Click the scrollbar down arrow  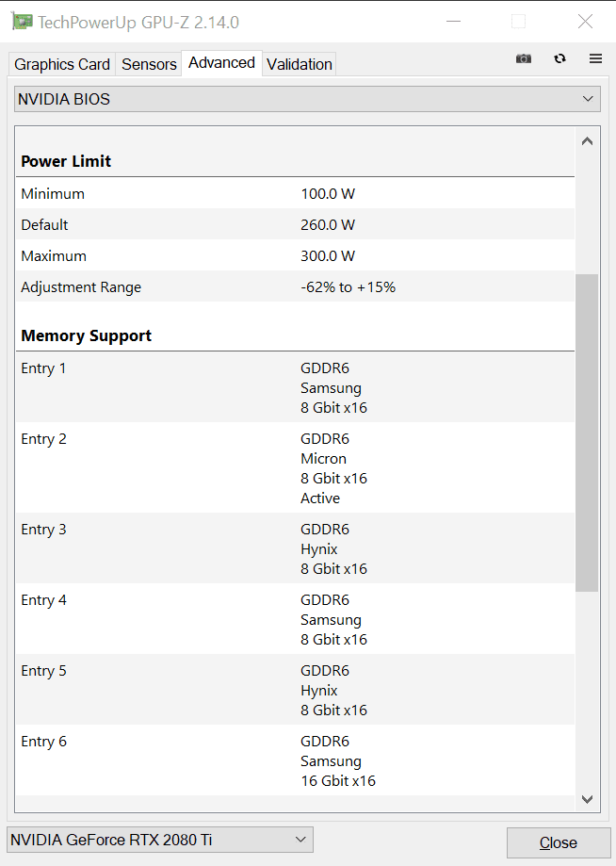coord(588,799)
